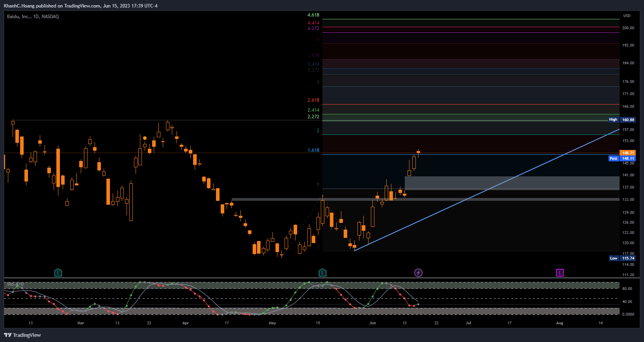
Task: Click the USD currency label
Action: pyautogui.click(x=627, y=16)
